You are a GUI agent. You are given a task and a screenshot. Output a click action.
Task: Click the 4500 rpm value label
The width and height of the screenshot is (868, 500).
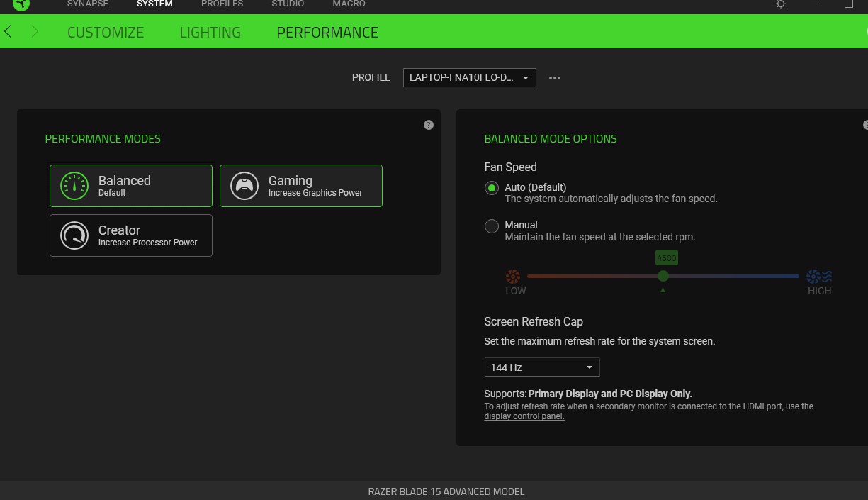[x=667, y=258]
